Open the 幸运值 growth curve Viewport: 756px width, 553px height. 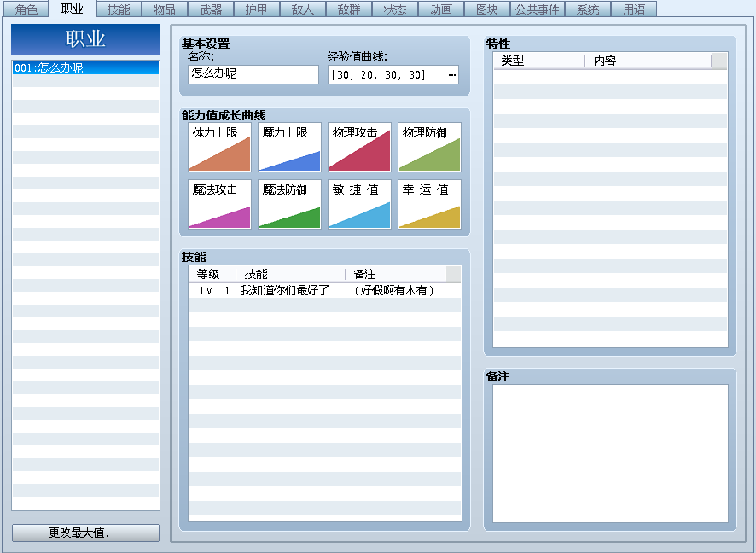pyautogui.click(x=429, y=205)
